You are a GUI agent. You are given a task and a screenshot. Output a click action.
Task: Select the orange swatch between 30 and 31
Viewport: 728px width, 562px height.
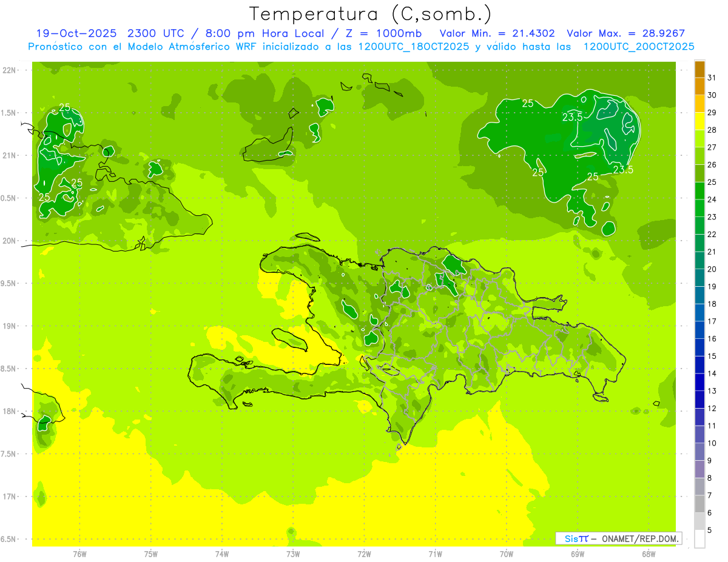[699, 87]
